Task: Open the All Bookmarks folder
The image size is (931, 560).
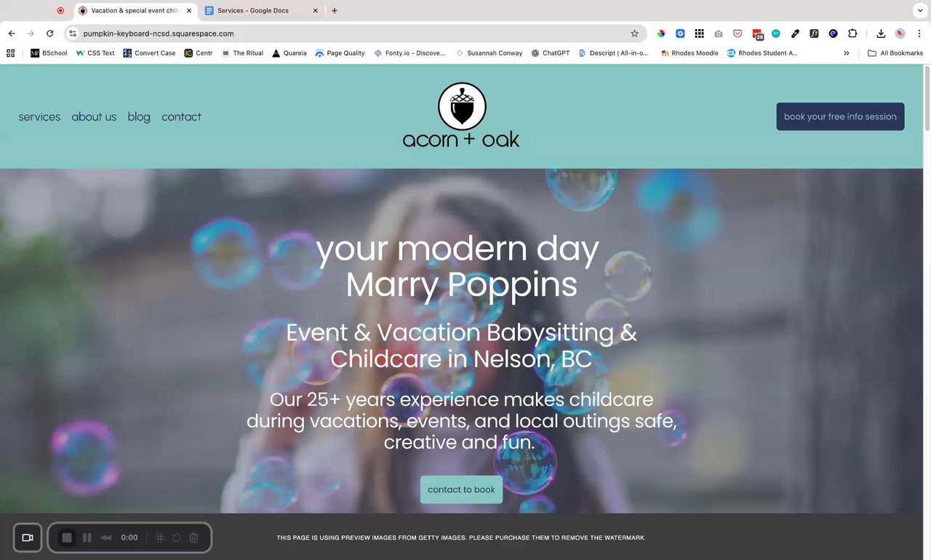Action: (895, 53)
